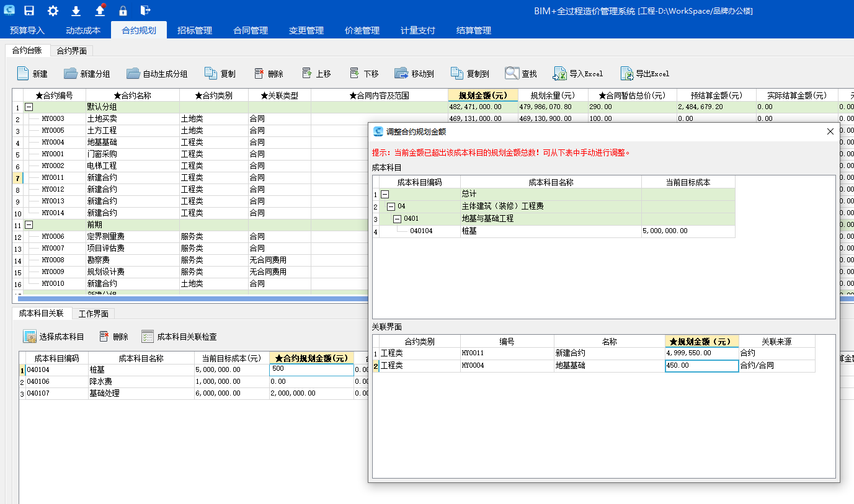Switch to 动态成本 main tab
Screen dimensions: 854x504
(x=83, y=30)
